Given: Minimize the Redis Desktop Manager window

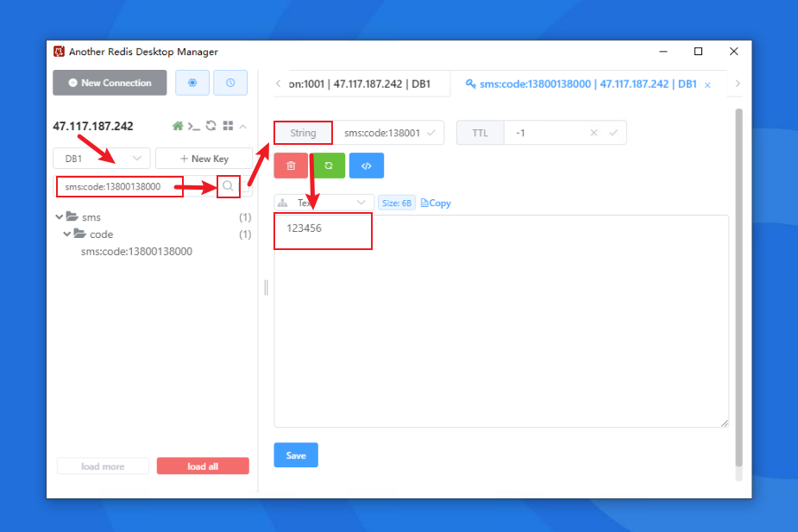Looking at the screenshot, I should [663, 52].
